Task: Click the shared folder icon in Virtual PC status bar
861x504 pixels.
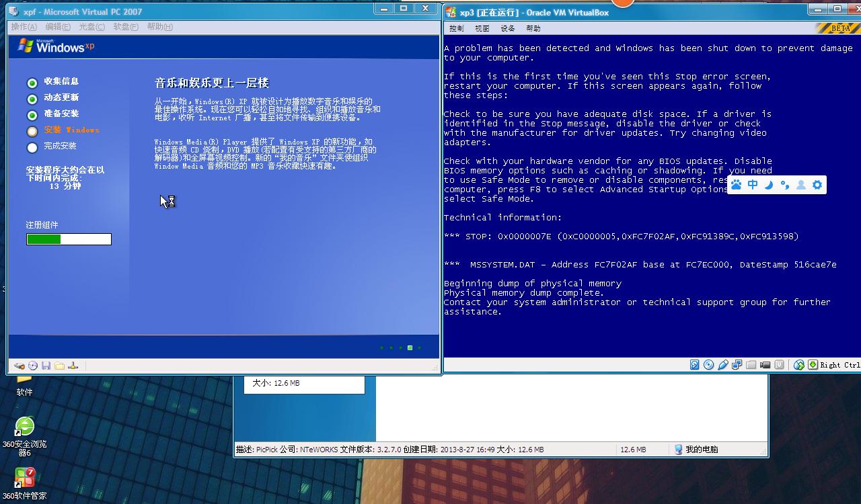Action: pyautogui.click(x=59, y=366)
